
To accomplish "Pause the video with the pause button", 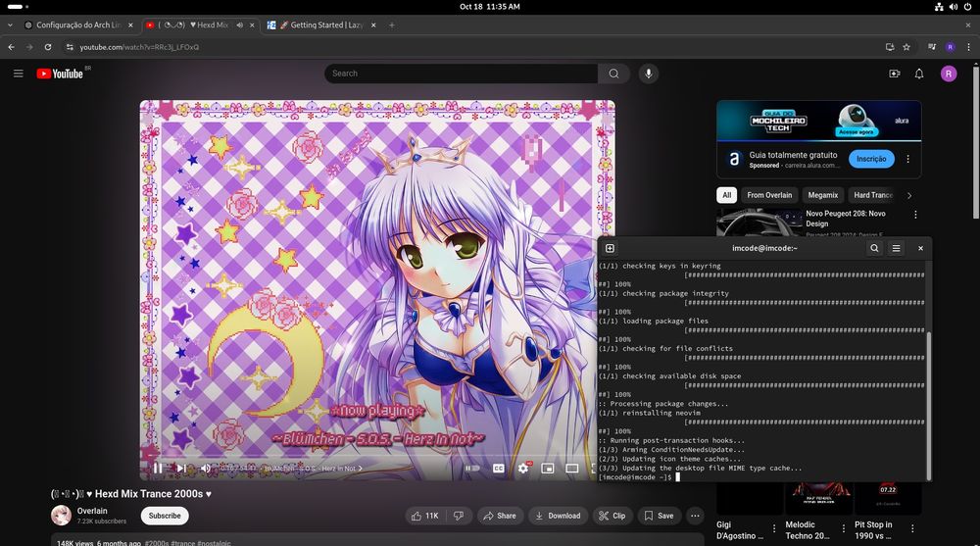I will tap(158, 468).
